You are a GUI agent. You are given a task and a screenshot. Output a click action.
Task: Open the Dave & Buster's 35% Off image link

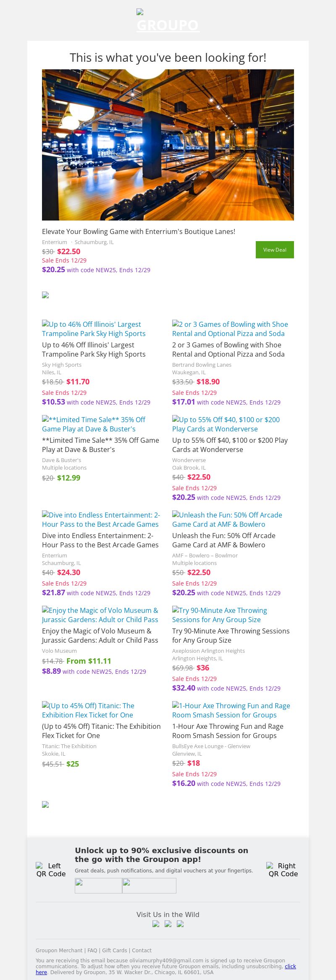click(94, 424)
